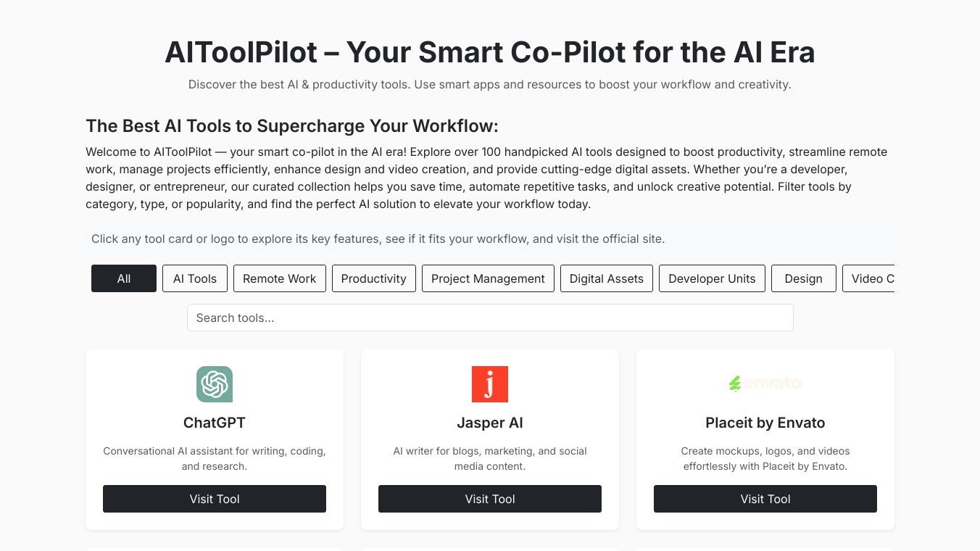
Task: Open the ChatGPT card title
Action: [215, 423]
